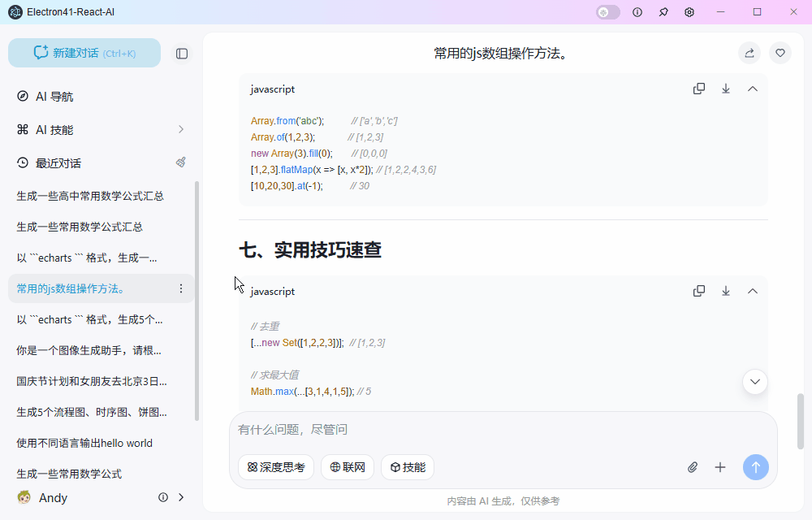
Task: Expand AI 技能 chevron arrow
Action: click(181, 129)
